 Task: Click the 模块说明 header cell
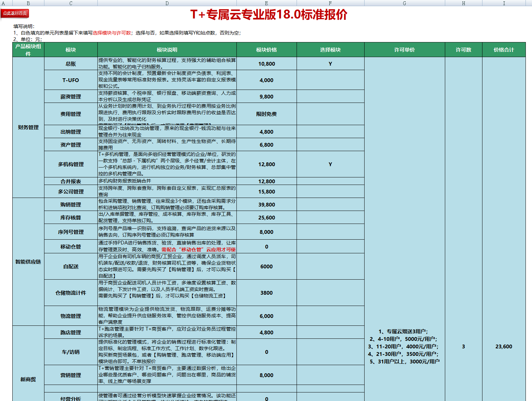tap(167, 50)
